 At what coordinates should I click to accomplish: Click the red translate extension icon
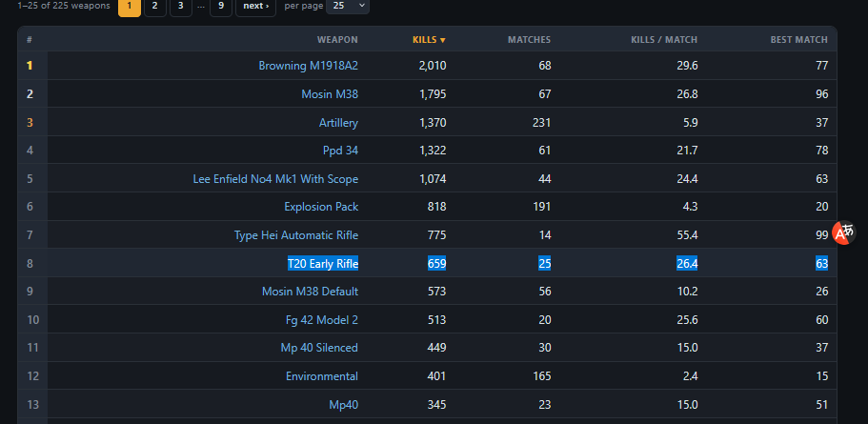(844, 232)
